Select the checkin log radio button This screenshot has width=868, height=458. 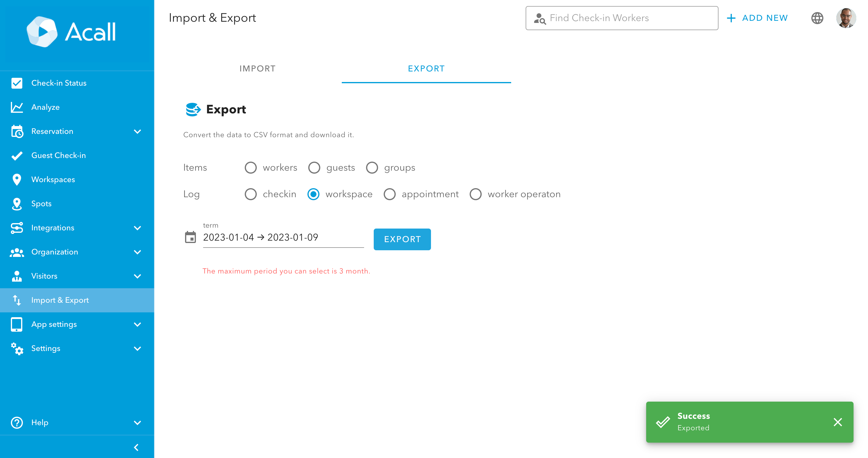[x=250, y=194]
